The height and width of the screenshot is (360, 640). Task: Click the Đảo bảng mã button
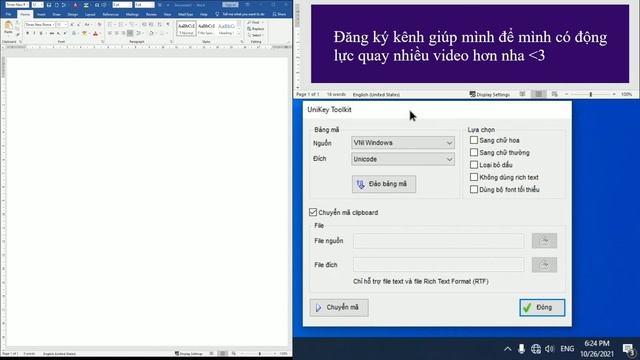pyautogui.click(x=384, y=184)
